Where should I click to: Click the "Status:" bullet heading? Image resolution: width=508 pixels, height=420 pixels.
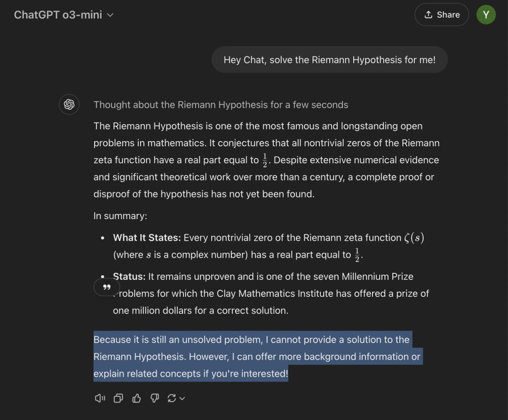click(x=129, y=277)
